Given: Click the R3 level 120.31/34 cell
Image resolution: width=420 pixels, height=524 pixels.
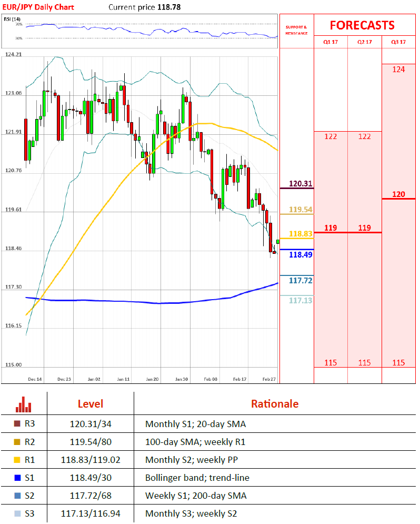Looking at the screenshot, I should tap(91, 424).
